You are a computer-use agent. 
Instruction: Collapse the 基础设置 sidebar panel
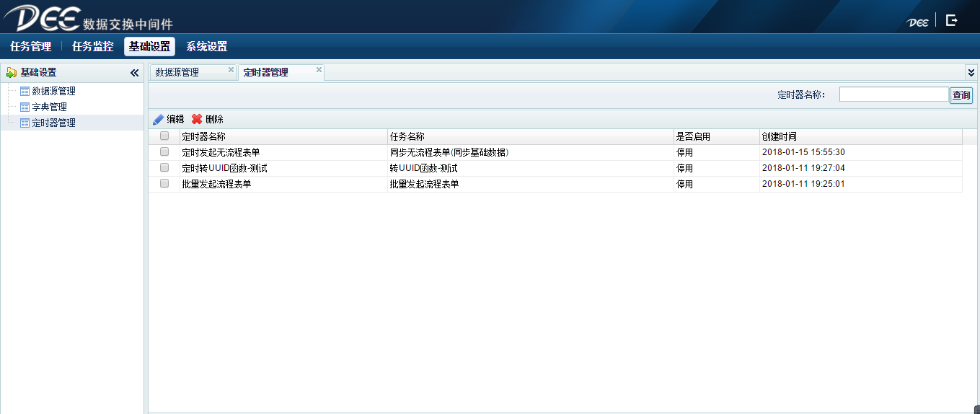click(x=134, y=73)
